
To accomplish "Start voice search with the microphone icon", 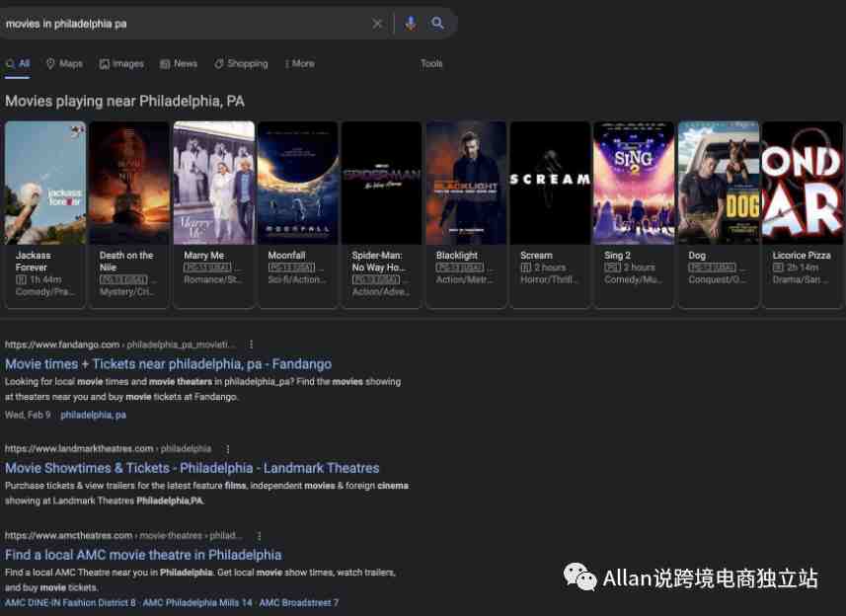I will pyautogui.click(x=411, y=23).
